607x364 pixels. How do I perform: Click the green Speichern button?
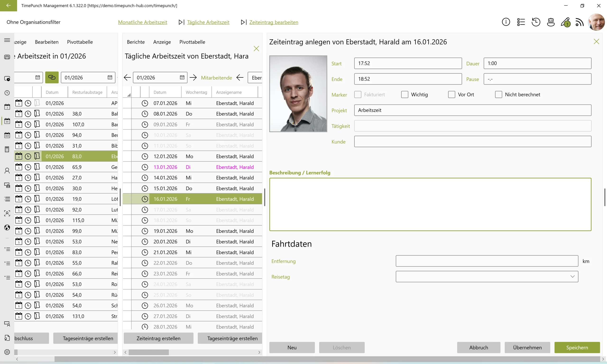coord(577,348)
